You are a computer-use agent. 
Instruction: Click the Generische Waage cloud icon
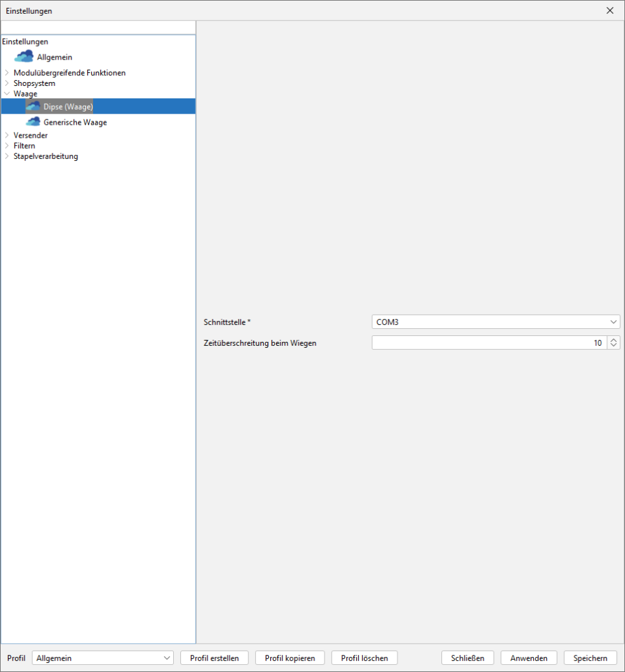click(33, 122)
